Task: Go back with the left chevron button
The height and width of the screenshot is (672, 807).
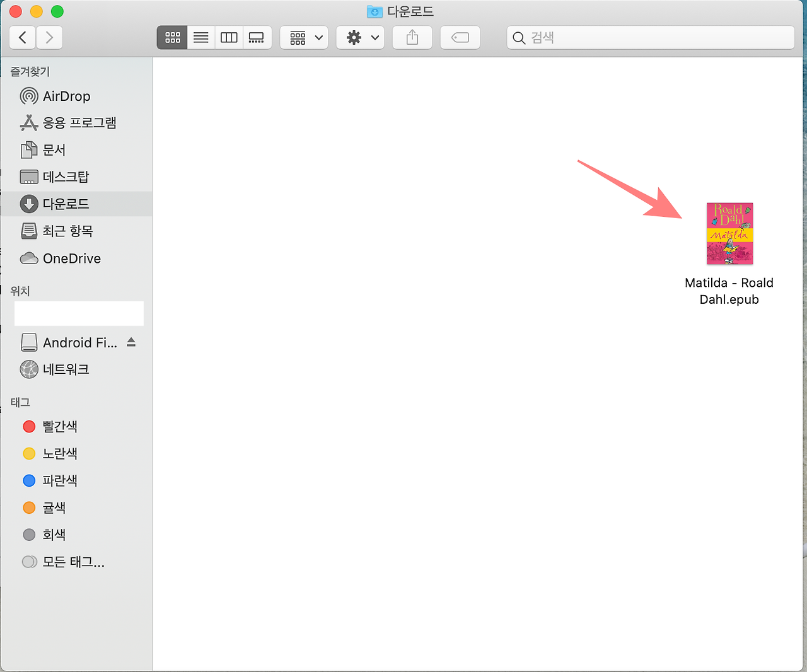Action: pyautogui.click(x=23, y=38)
